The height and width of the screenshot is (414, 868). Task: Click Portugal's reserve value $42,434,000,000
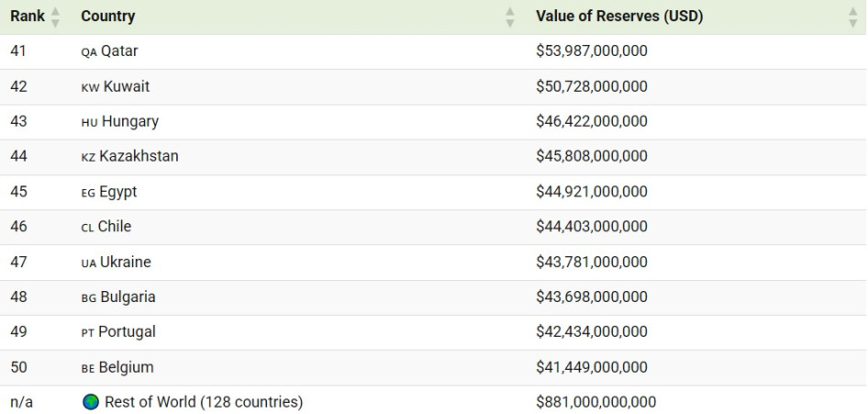pyautogui.click(x=592, y=332)
